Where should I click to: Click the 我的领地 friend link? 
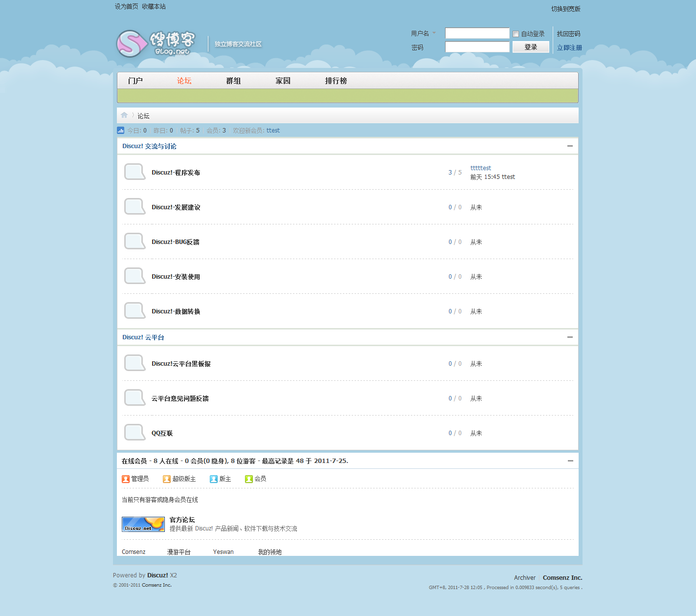pyautogui.click(x=270, y=551)
